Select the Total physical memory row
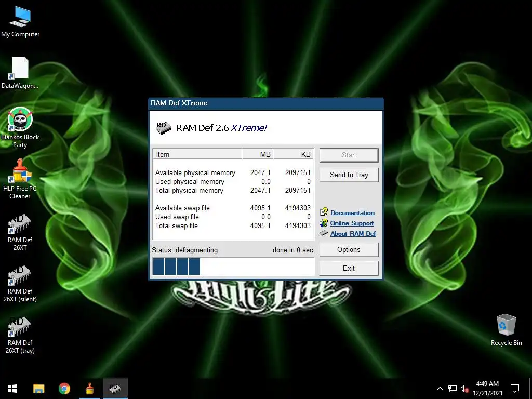This screenshot has width=532, height=399. coord(233,190)
